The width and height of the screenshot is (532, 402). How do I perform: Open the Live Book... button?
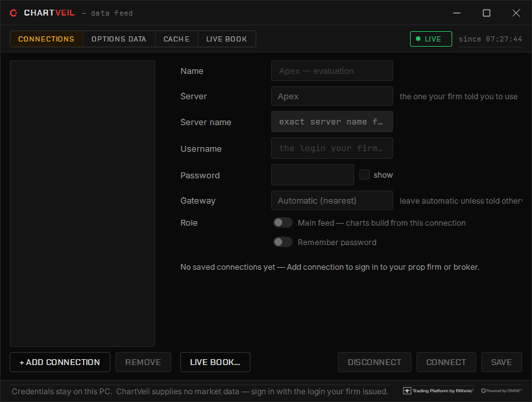pyautogui.click(x=215, y=362)
